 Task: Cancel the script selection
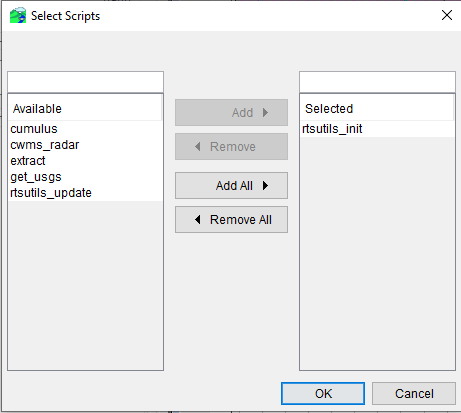414,394
